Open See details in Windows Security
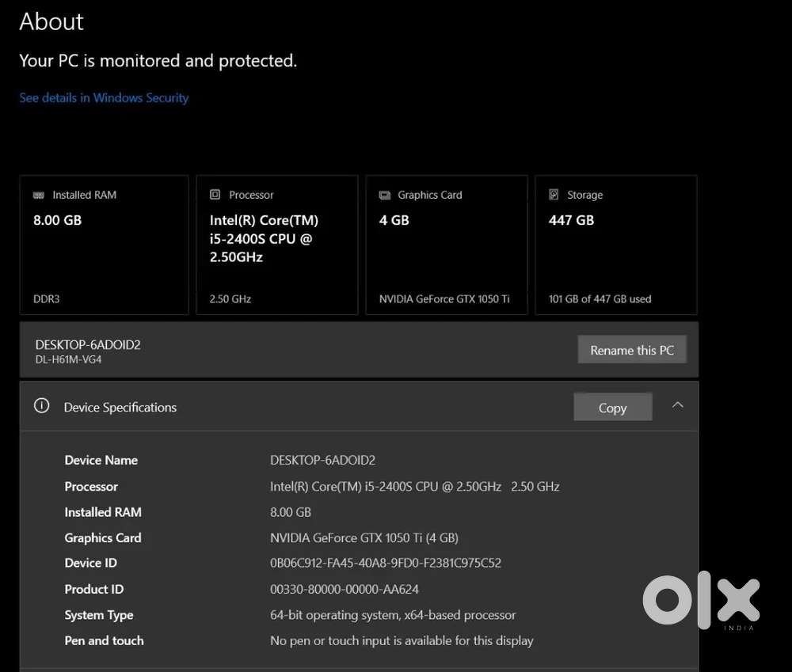Screen dimensions: 792x672 click(104, 98)
